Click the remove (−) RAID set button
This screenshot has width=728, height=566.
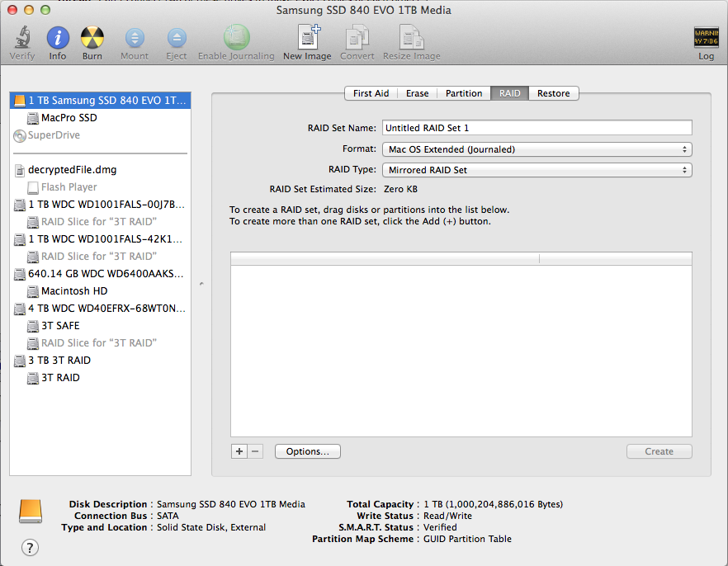pyautogui.click(x=255, y=451)
